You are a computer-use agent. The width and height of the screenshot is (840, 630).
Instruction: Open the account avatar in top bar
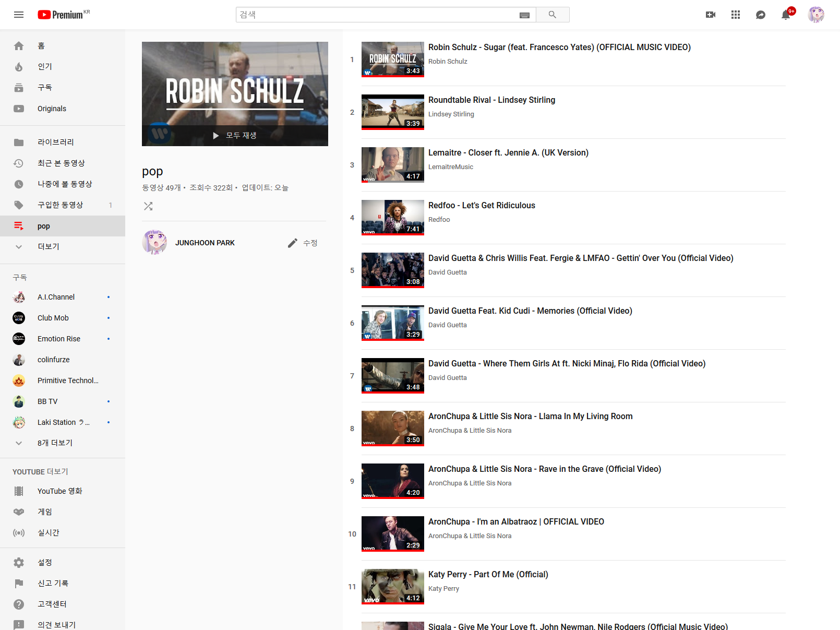[x=815, y=15]
